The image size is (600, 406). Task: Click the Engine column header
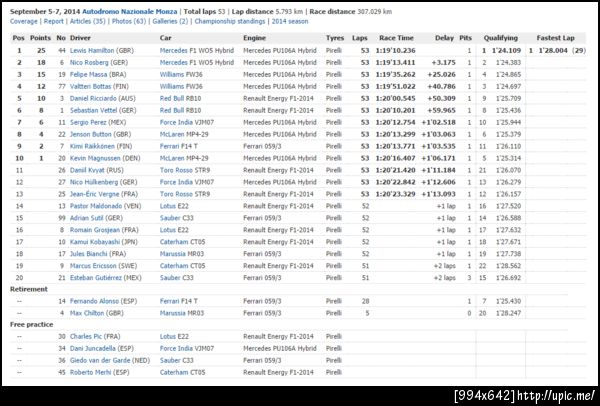pyautogui.click(x=254, y=38)
